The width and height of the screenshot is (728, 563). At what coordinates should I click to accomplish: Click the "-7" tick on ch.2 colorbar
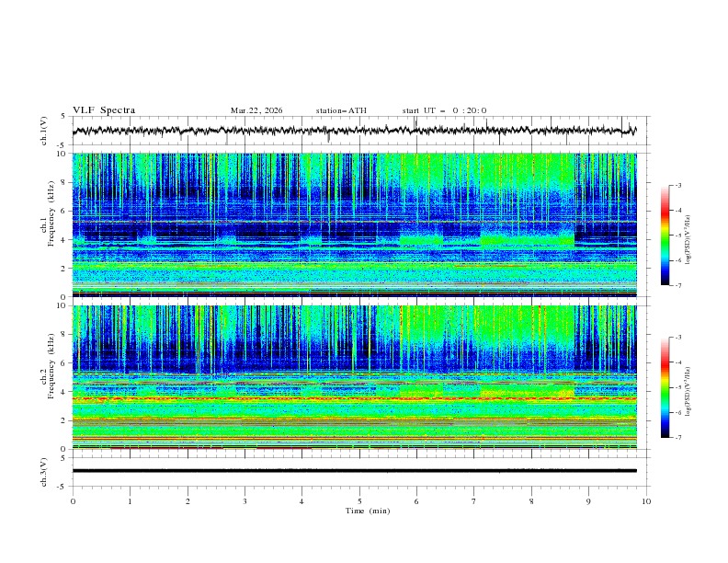pyautogui.click(x=678, y=437)
